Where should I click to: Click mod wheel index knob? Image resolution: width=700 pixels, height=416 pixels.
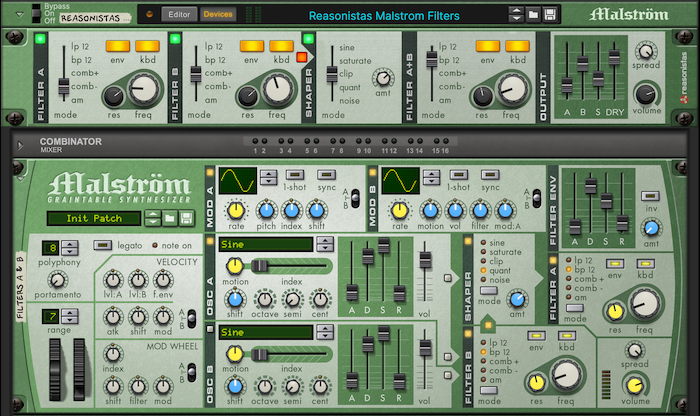(113, 354)
